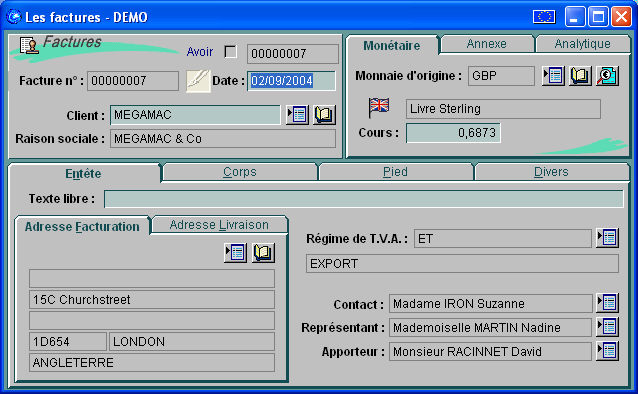Open the Représentant list icon

(607, 327)
